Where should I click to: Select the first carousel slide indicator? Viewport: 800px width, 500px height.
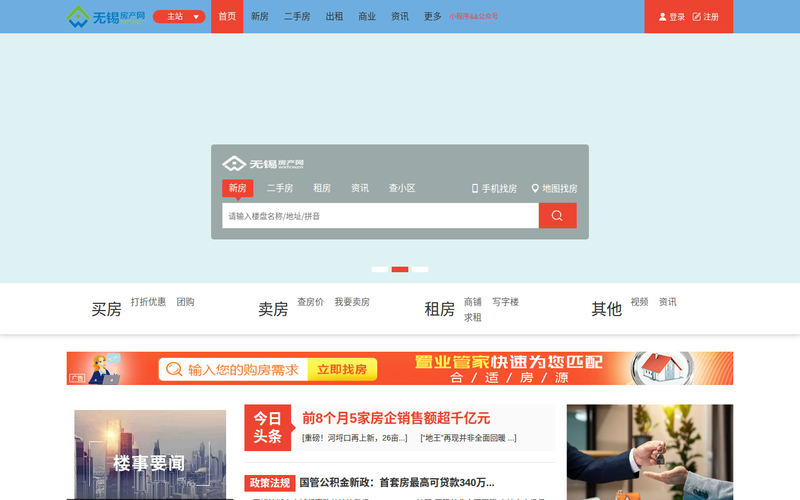[x=380, y=269]
